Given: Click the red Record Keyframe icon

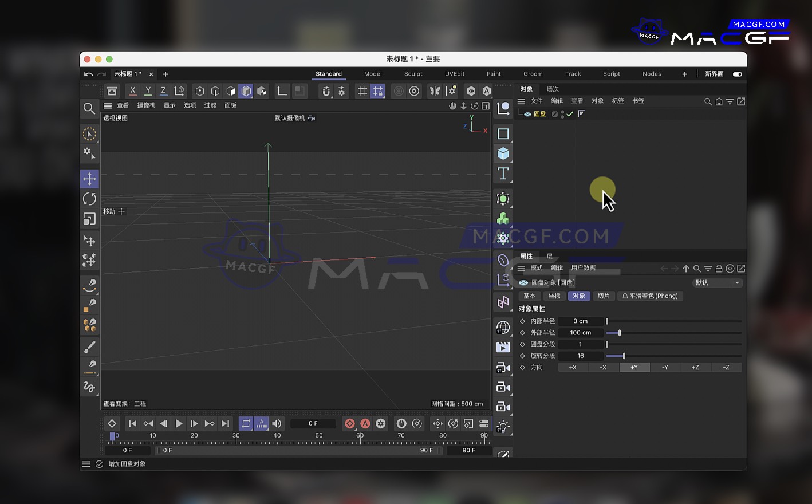Looking at the screenshot, I should (350, 424).
